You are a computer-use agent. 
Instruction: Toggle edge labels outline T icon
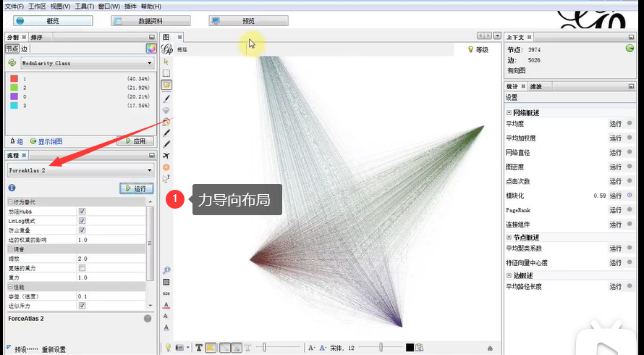[x=248, y=348]
